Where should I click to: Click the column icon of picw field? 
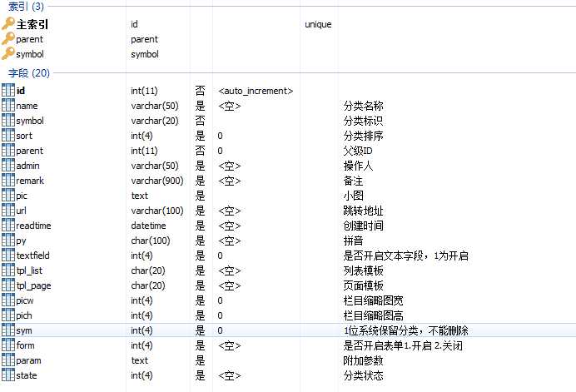pyautogui.click(x=8, y=300)
